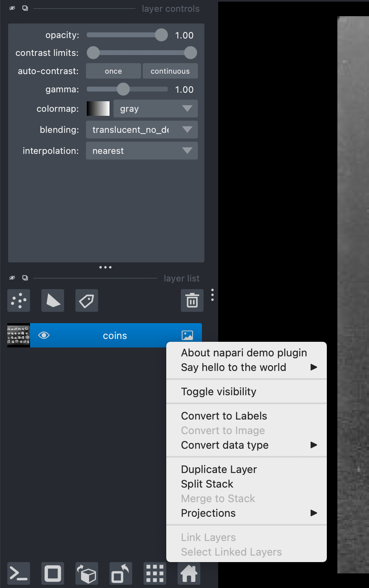Delete the coins layer using the trash icon
Screen dimensions: 369x588
[x=192, y=300]
